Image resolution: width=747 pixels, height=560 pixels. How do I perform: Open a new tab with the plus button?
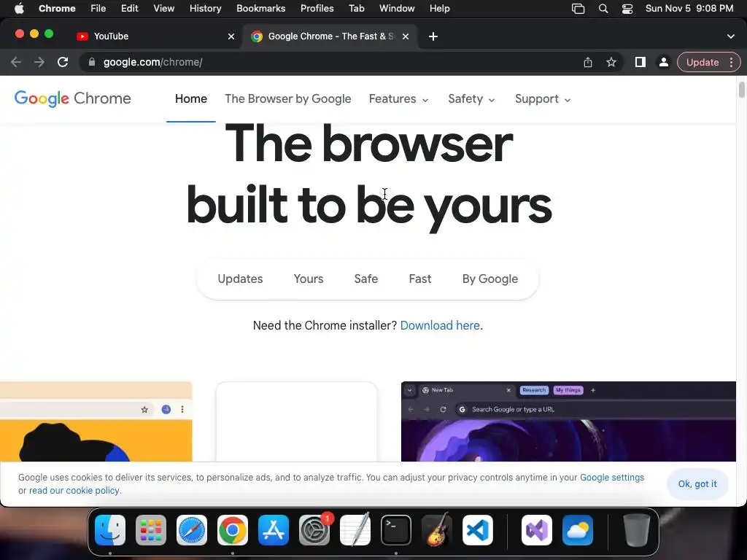(x=433, y=36)
